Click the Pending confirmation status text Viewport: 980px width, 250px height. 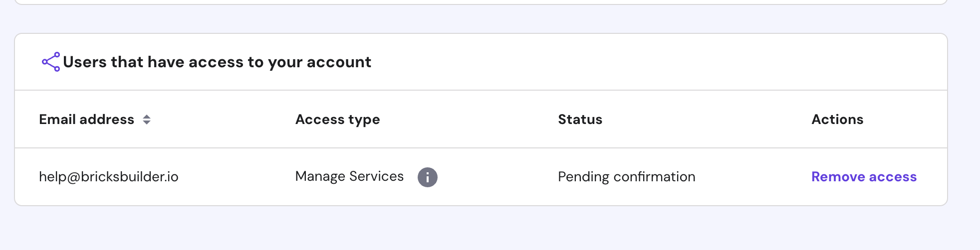(x=626, y=177)
